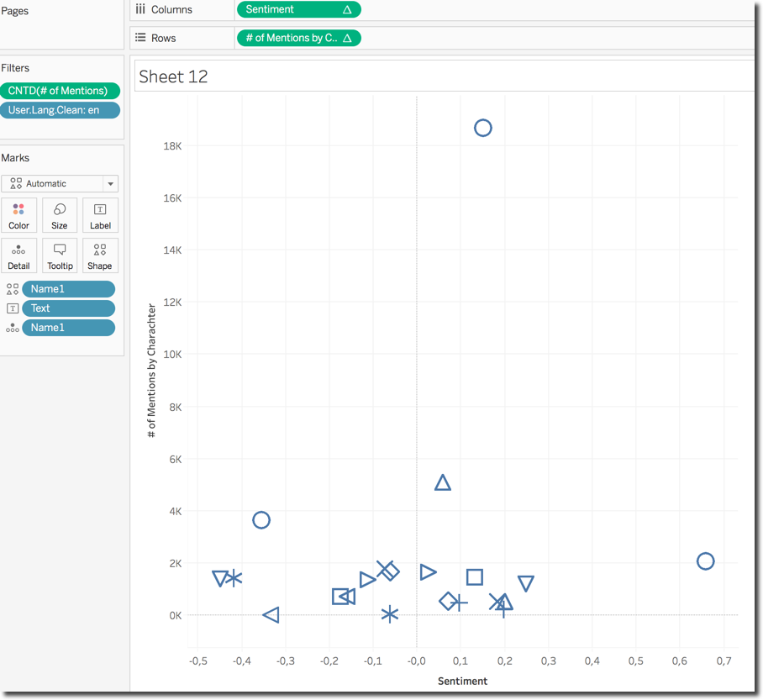Expand the mark type dropdown showing Automatic
Viewport: 763px width, 700px height.
(109, 183)
